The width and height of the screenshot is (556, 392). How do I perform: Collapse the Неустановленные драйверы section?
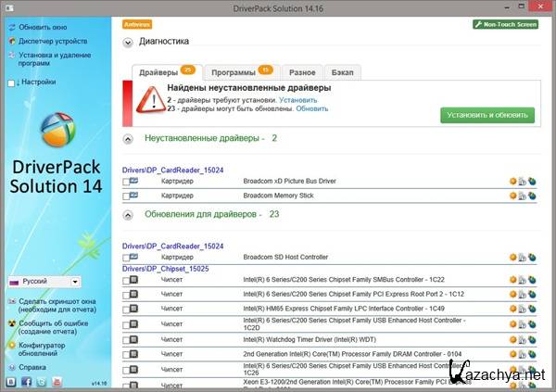click(127, 138)
